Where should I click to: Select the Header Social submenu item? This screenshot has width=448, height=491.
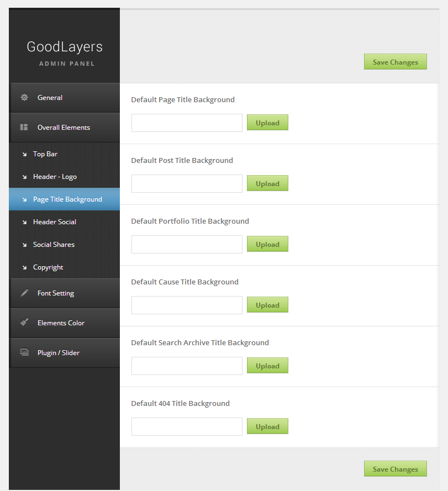[x=55, y=222]
